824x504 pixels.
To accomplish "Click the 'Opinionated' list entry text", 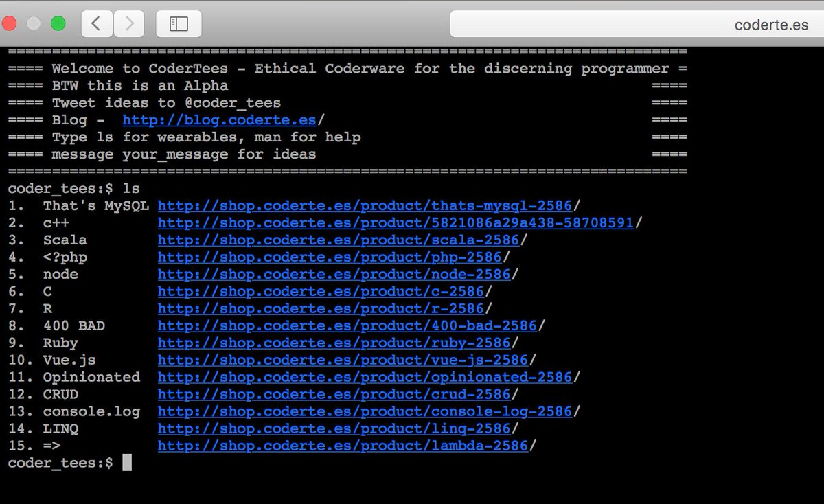I will point(91,378).
